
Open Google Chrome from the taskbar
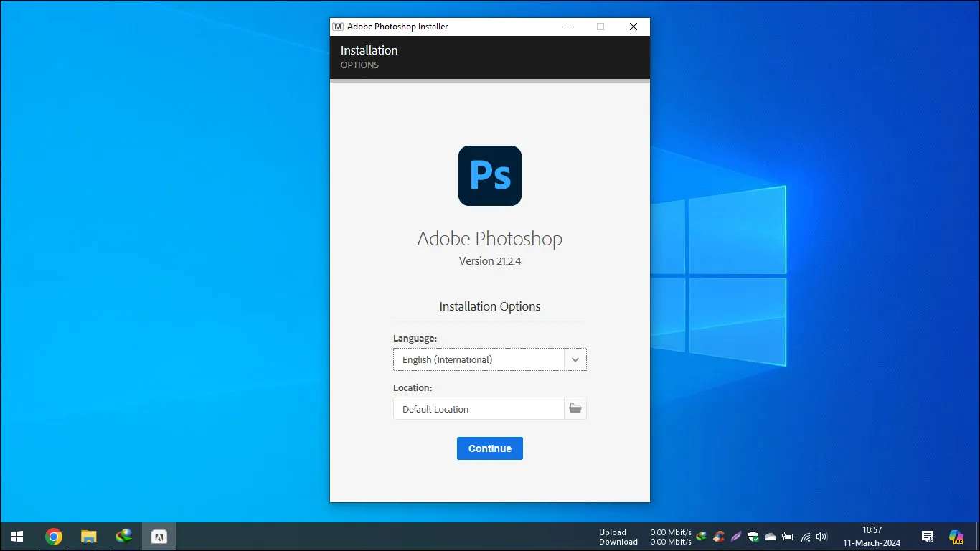[54, 536]
